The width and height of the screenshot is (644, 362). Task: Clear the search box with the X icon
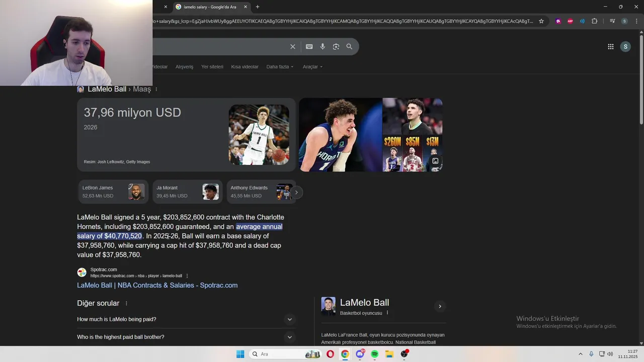[x=292, y=47]
